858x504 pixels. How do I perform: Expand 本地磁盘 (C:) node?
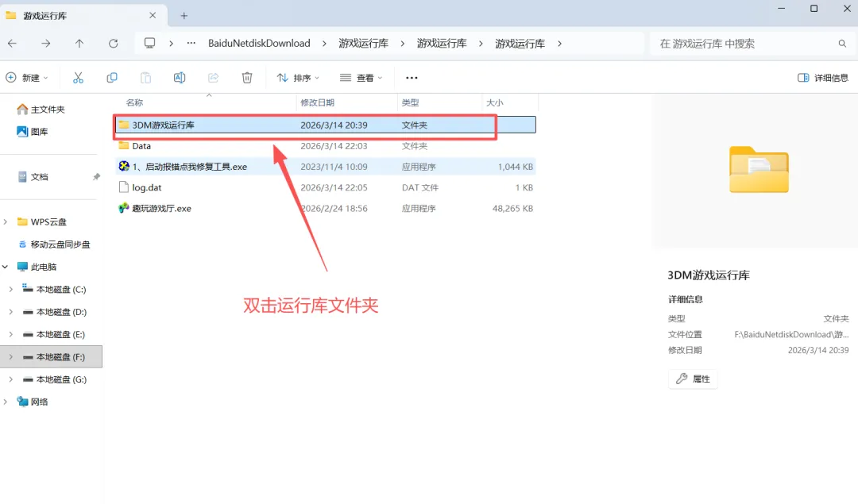pos(11,289)
